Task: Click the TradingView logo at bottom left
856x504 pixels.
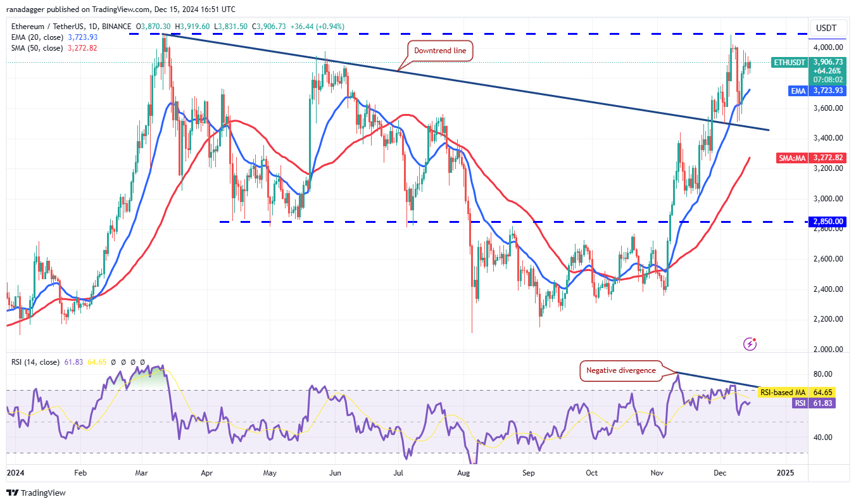Action: 36,493
